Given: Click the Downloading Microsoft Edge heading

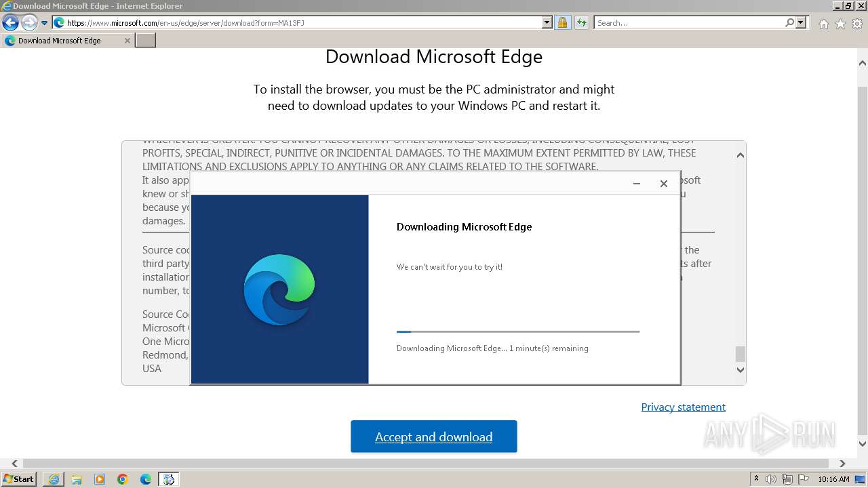Looking at the screenshot, I should tap(464, 227).
